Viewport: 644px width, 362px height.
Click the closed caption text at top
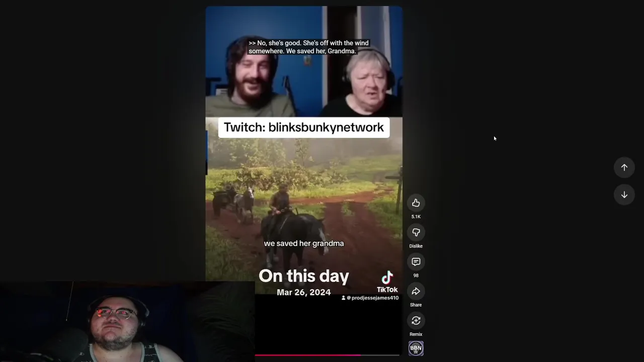308,47
